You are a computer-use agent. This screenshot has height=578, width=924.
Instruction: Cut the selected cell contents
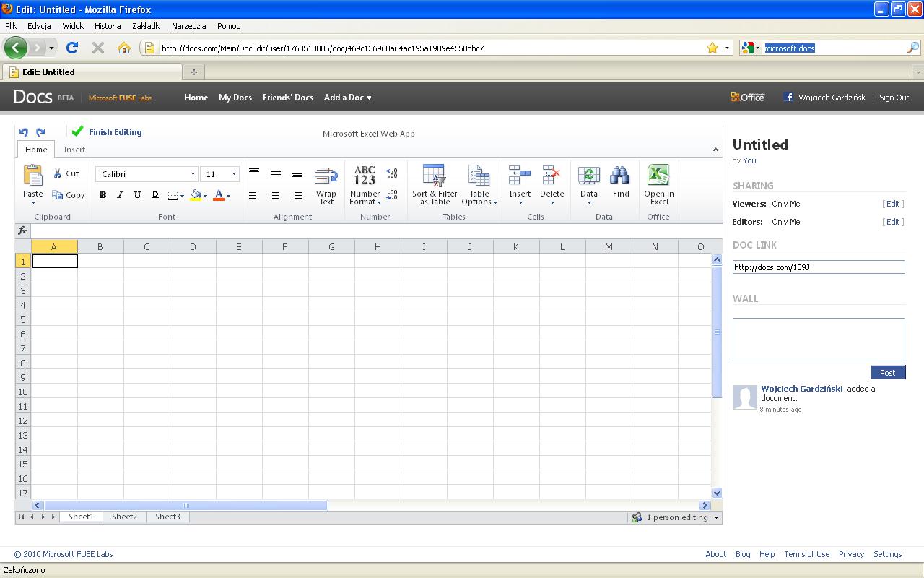click(66, 174)
